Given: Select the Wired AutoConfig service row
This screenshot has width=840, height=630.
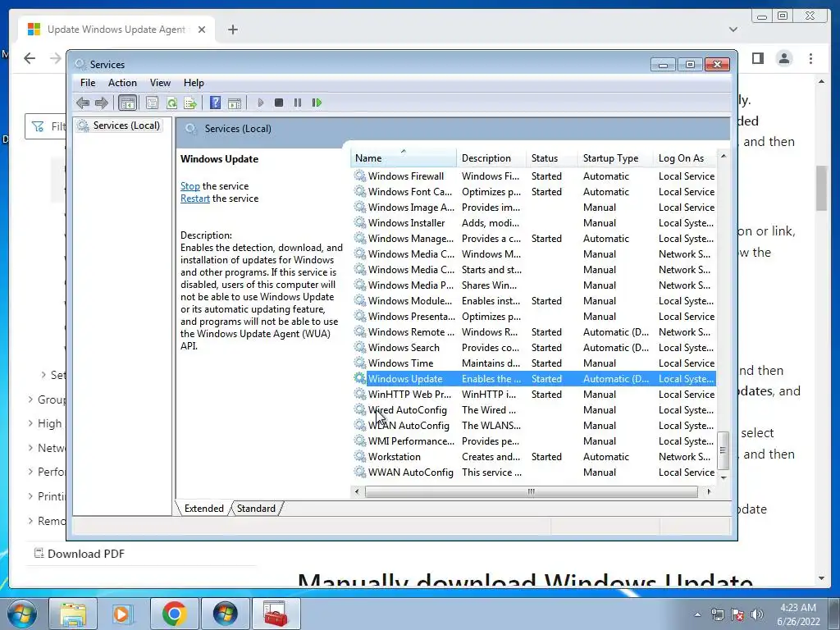Looking at the screenshot, I should click(534, 409).
